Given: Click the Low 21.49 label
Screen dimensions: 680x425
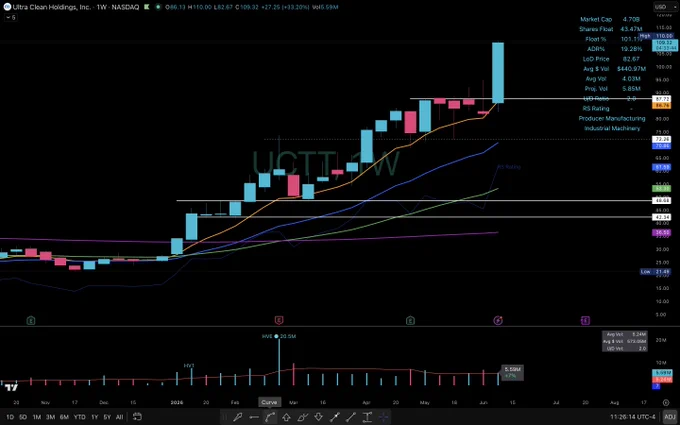Looking at the screenshot, I should 655,272.
